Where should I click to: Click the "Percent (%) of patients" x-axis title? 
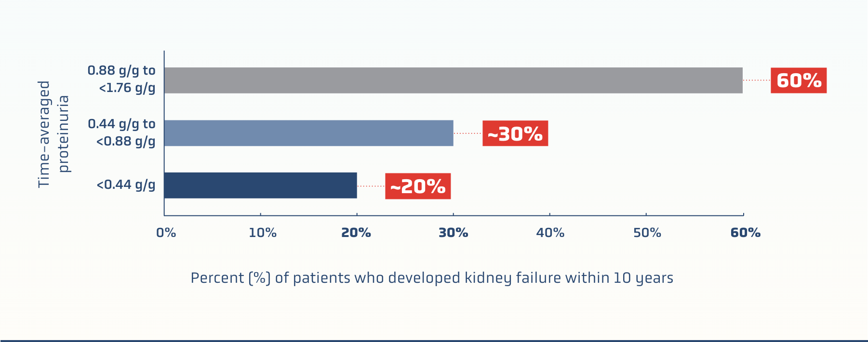(x=432, y=278)
